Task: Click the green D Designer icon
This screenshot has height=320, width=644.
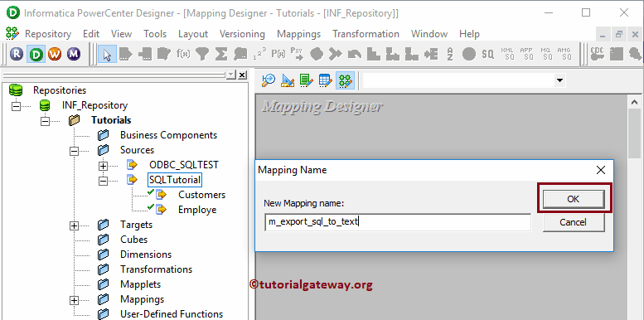Action: pos(36,54)
